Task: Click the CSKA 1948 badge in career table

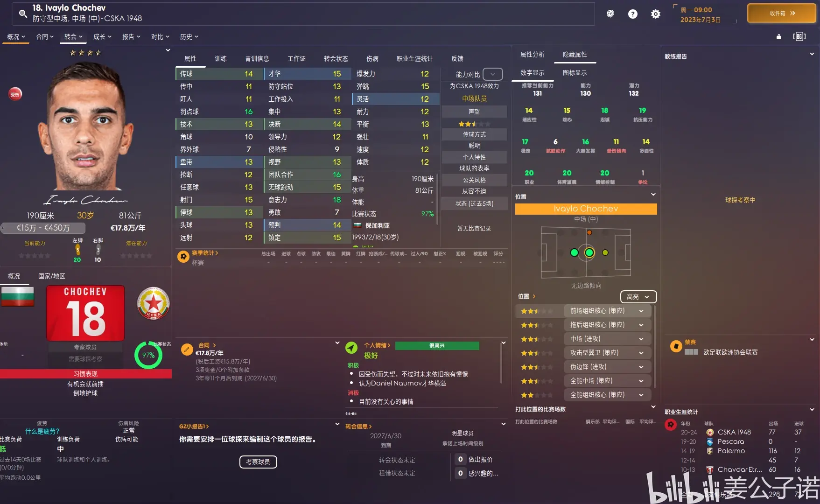Action: pos(710,432)
